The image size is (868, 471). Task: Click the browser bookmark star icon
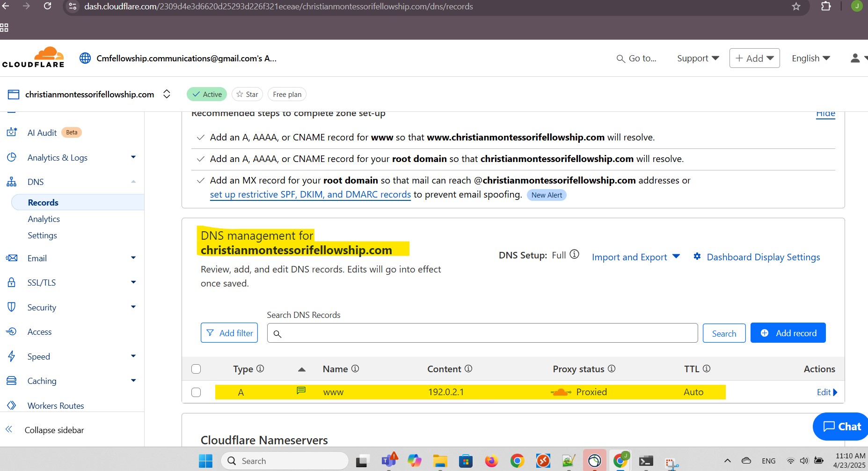[x=796, y=6]
